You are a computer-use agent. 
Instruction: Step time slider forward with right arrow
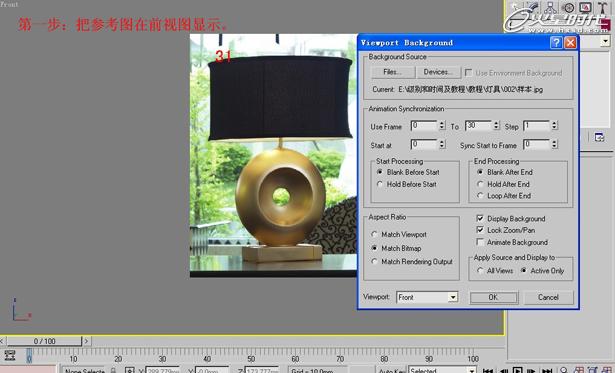click(86, 341)
